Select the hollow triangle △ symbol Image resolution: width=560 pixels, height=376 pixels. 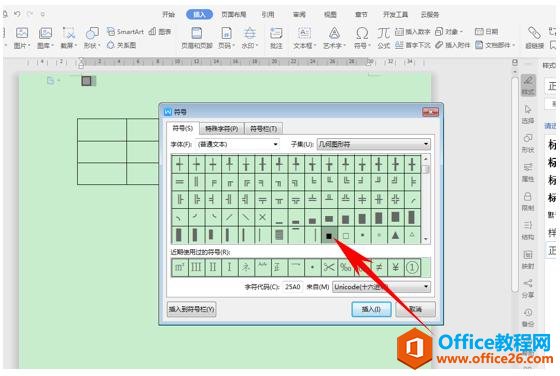(x=412, y=236)
